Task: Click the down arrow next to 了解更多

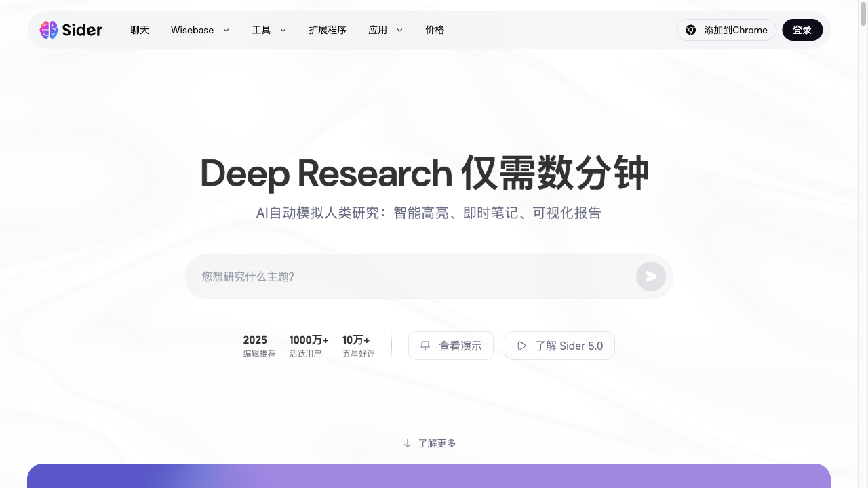Action: click(408, 443)
